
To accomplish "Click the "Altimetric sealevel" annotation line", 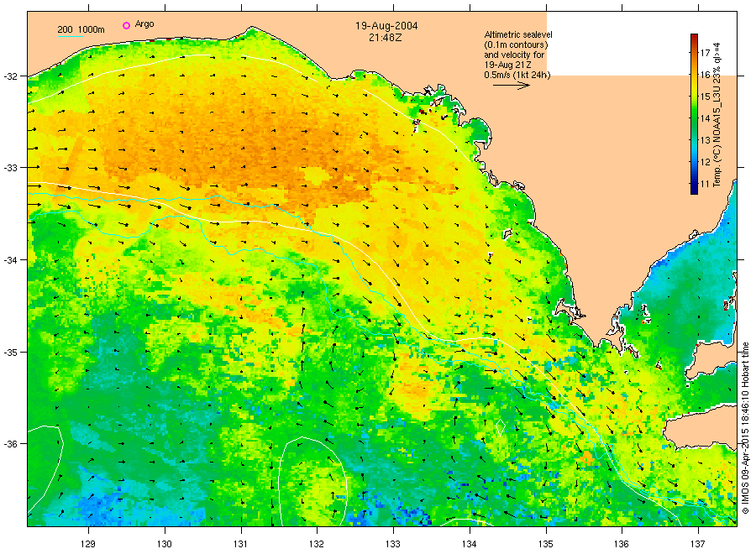I will coord(517,34).
